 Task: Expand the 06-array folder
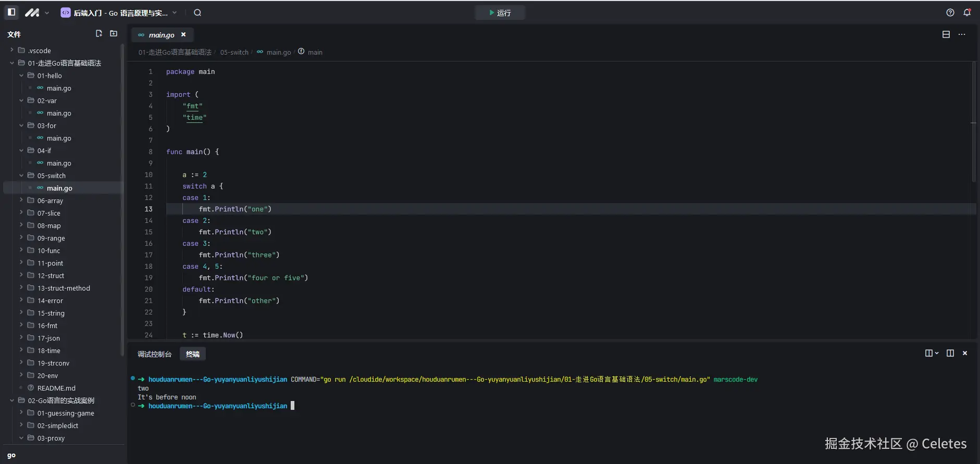tap(50, 200)
